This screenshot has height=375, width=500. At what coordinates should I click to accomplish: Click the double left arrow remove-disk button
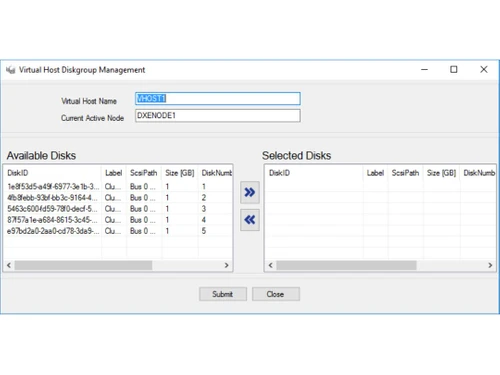coord(250,220)
